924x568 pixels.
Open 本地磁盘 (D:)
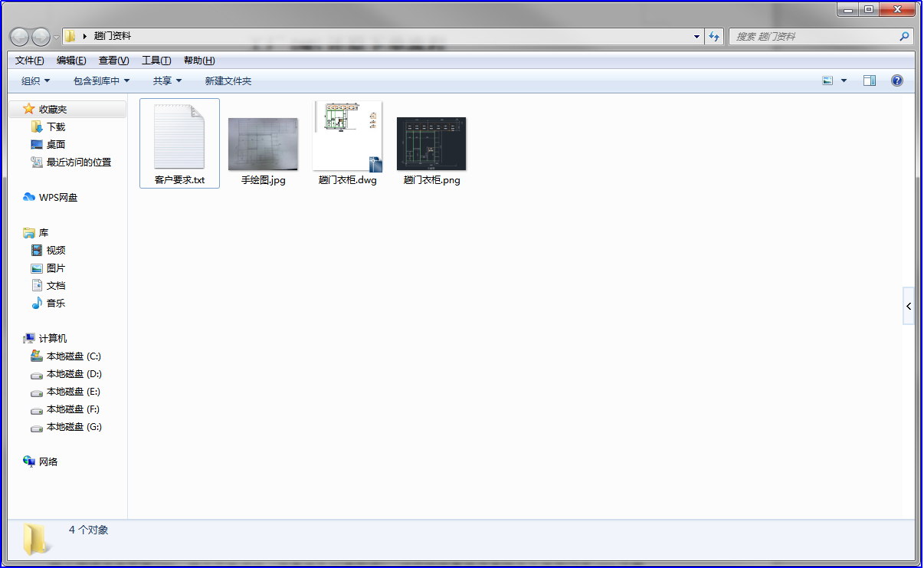click(x=74, y=374)
